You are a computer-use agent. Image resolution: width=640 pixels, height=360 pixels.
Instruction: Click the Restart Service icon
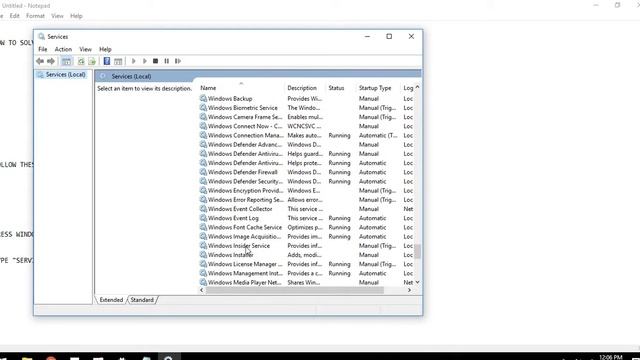tap(178, 61)
